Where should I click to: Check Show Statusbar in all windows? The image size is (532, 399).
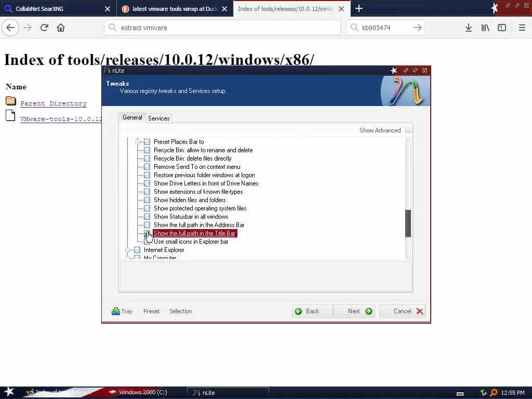click(x=147, y=217)
